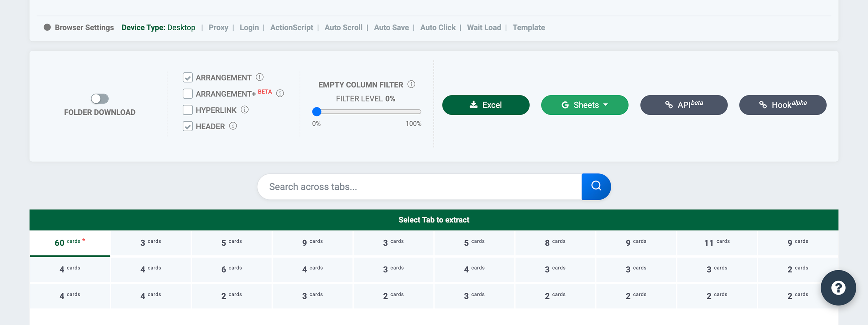Toggle the Folder Download switch
Viewport: 868px width, 325px height.
pos(100,99)
